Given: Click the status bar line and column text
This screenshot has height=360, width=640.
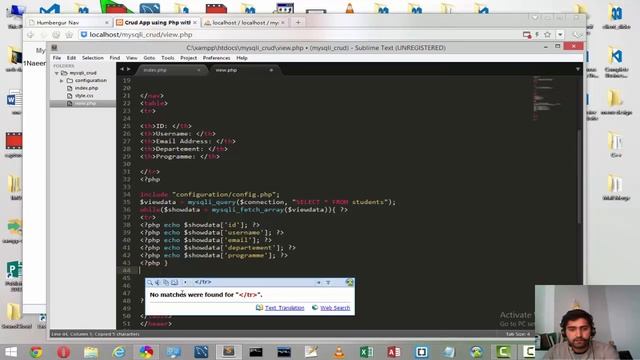Looking at the screenshot, I should (95, 334).
